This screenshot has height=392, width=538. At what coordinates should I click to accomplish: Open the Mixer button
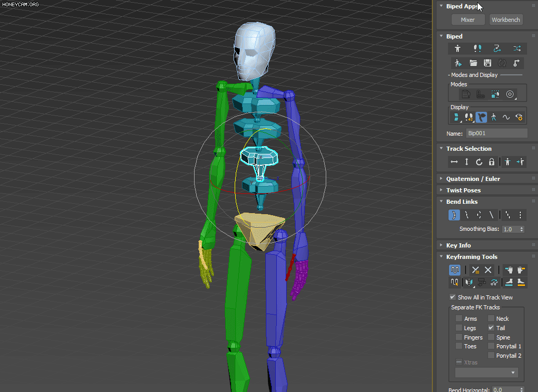coord(468,20)
